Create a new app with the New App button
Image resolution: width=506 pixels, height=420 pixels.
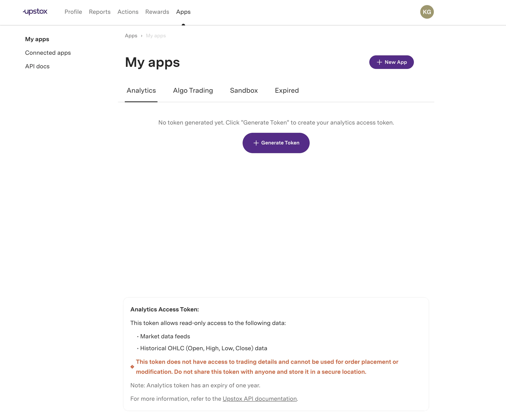391,62
